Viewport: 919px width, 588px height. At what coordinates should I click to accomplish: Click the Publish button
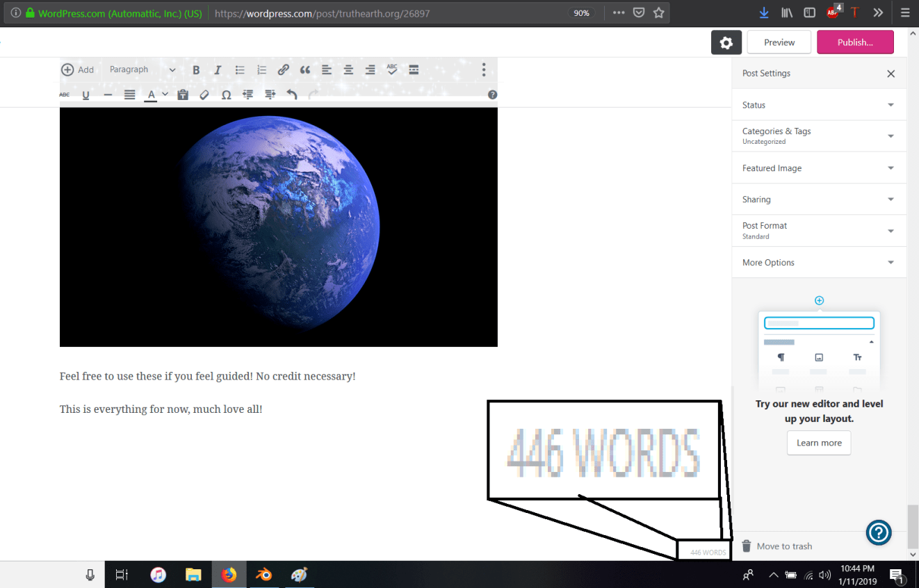(855, 42)
